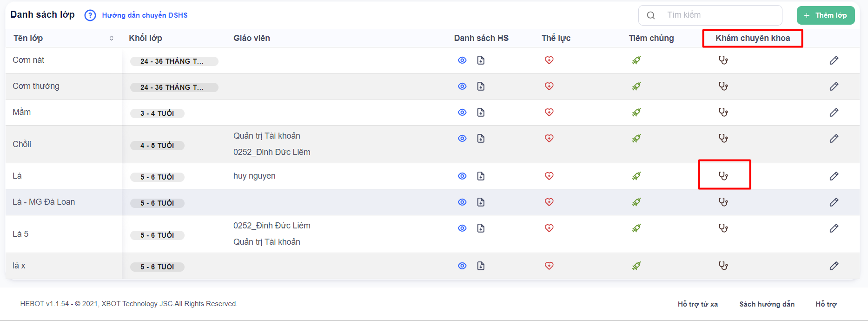Open Hướng dẫn chuyển DSHS guide link
This screenshot has height=321, width=868.
click(x=145, y=15)
